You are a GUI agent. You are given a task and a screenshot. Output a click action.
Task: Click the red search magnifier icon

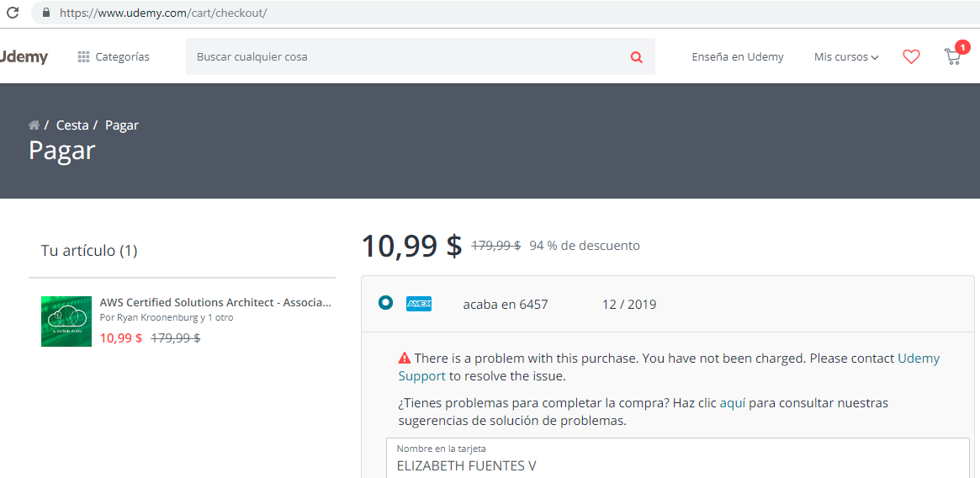(x=636, y=57)
